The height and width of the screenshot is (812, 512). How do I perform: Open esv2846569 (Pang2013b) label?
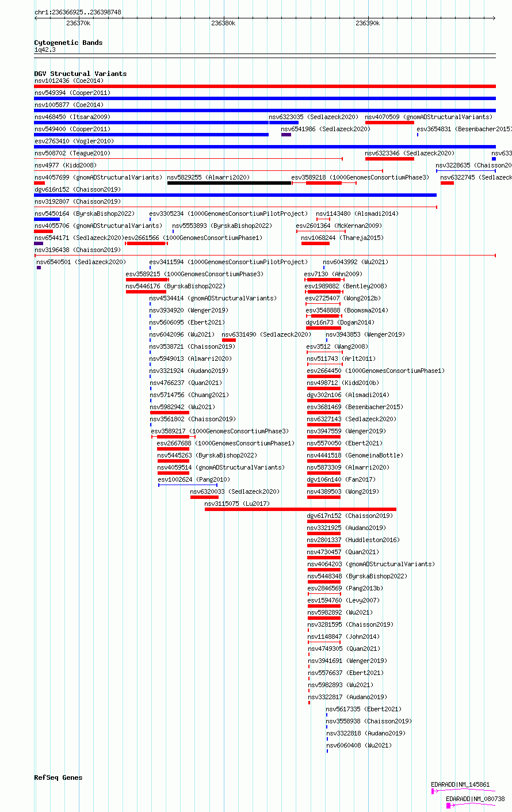(x=345, y=588)
